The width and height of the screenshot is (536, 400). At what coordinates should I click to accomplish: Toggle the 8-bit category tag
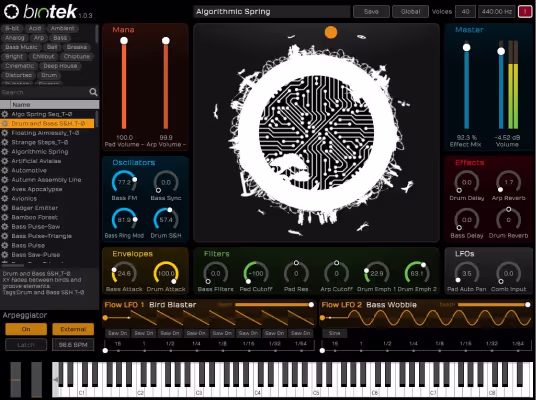12,28
